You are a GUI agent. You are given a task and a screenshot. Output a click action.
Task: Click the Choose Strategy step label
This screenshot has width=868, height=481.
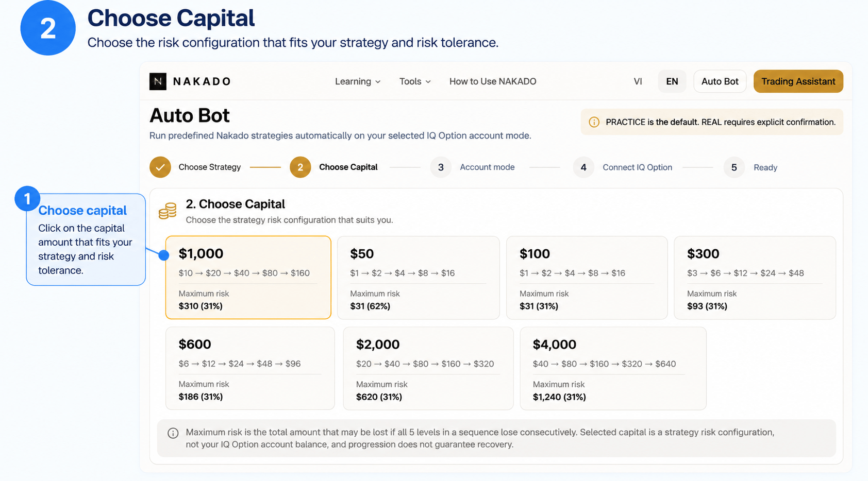click(x=210, y=167)
